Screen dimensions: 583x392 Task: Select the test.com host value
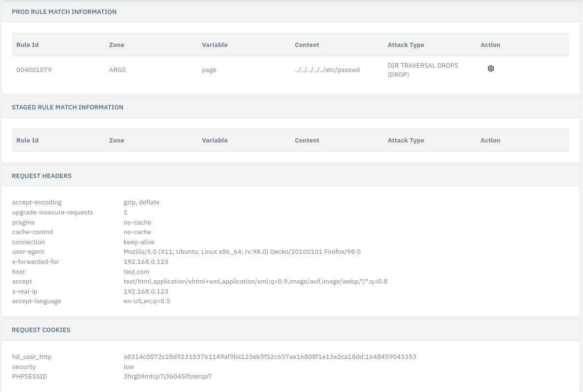click(137, 272)
